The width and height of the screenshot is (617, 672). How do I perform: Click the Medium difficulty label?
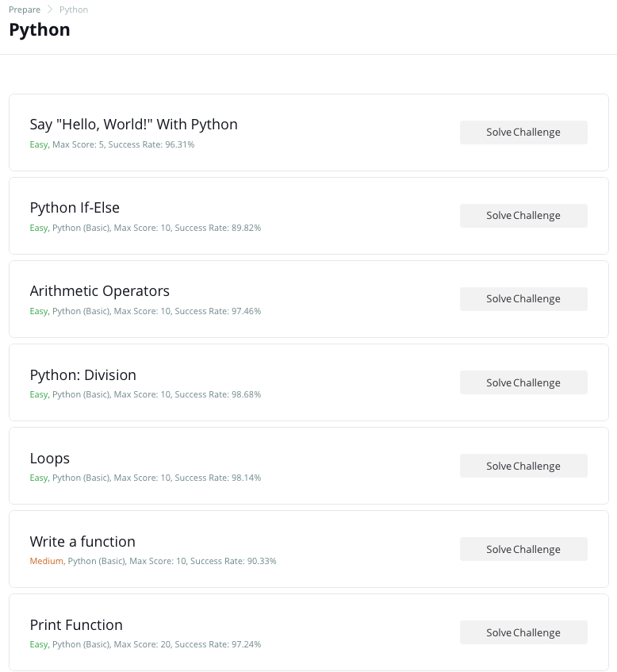click(x=46, y=561)
